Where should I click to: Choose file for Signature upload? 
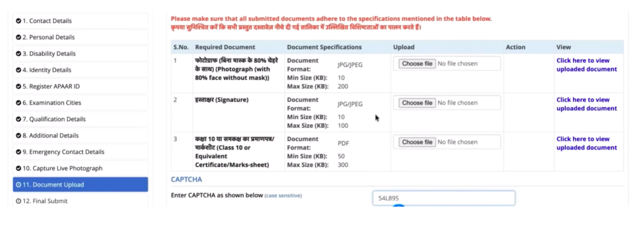pyautogui.click(x=417, y=103)
